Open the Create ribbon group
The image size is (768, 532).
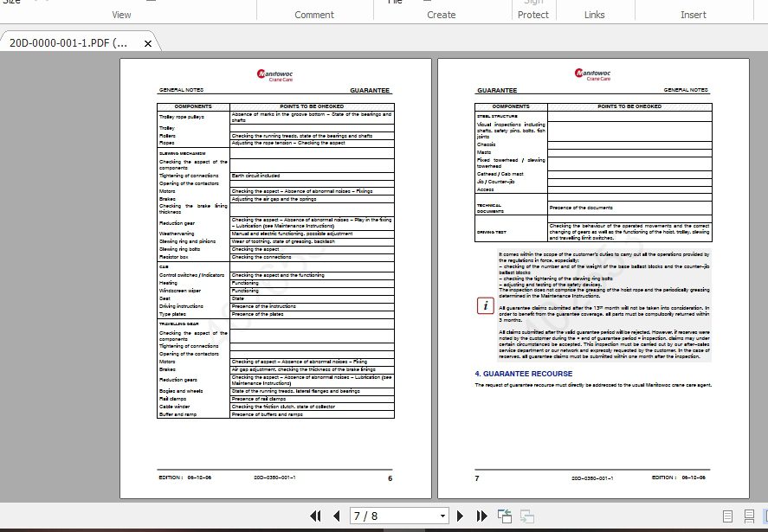tap(442, 15)
